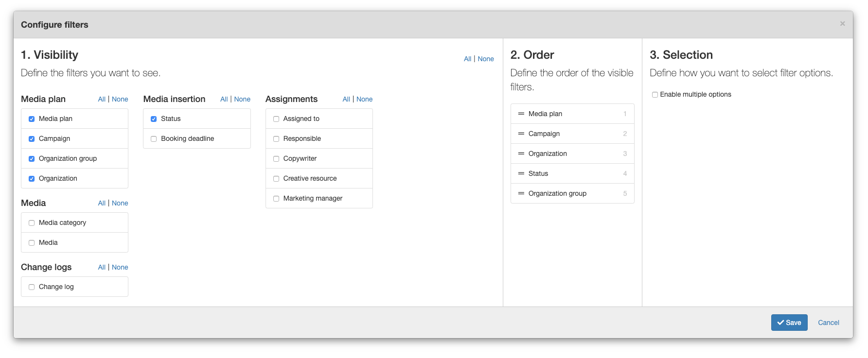Click the drag handle icon beside Media plan
Screen dimensions: 868x358
point(521,114)
